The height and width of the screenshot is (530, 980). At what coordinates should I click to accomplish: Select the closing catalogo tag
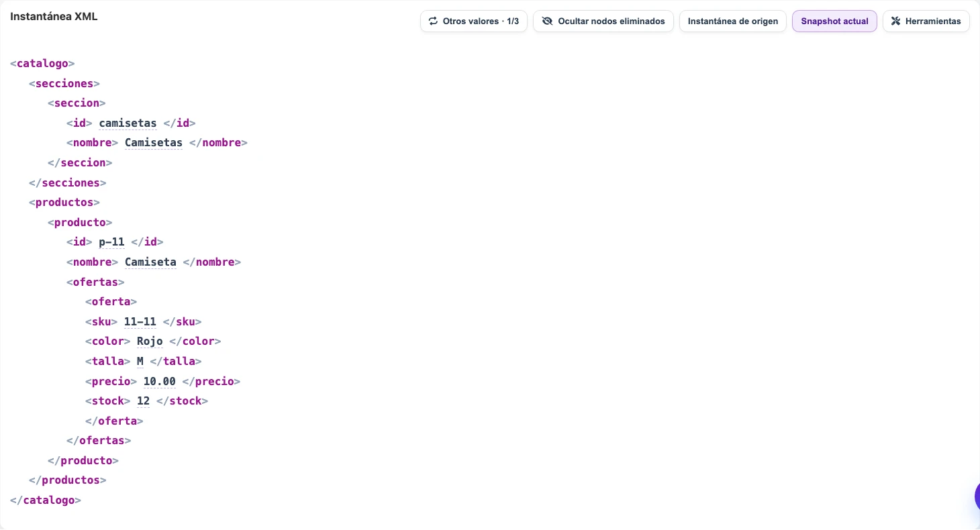coord(46,500)
